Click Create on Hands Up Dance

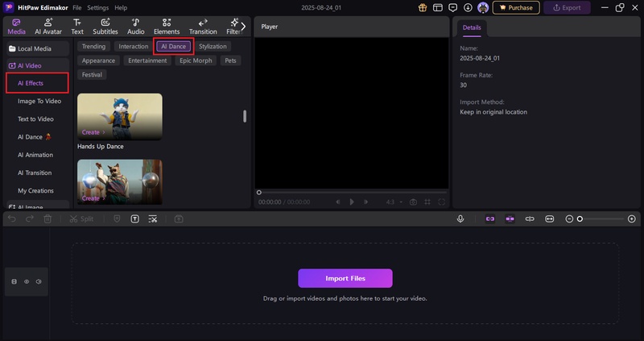pyautogui.click(x=93, y=132)
